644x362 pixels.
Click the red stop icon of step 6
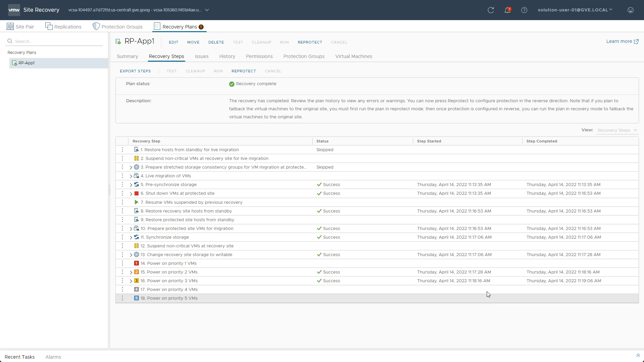point(137,193)
